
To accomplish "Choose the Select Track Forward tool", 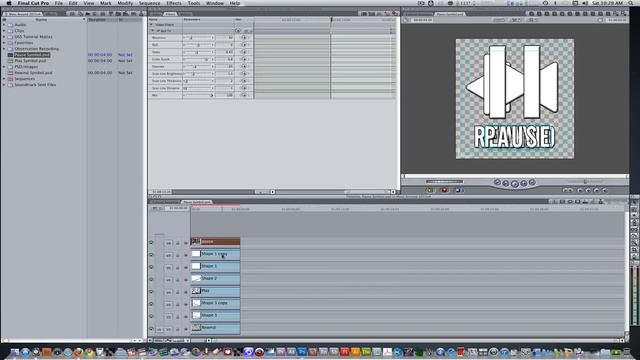I will (x=634, y=216).
